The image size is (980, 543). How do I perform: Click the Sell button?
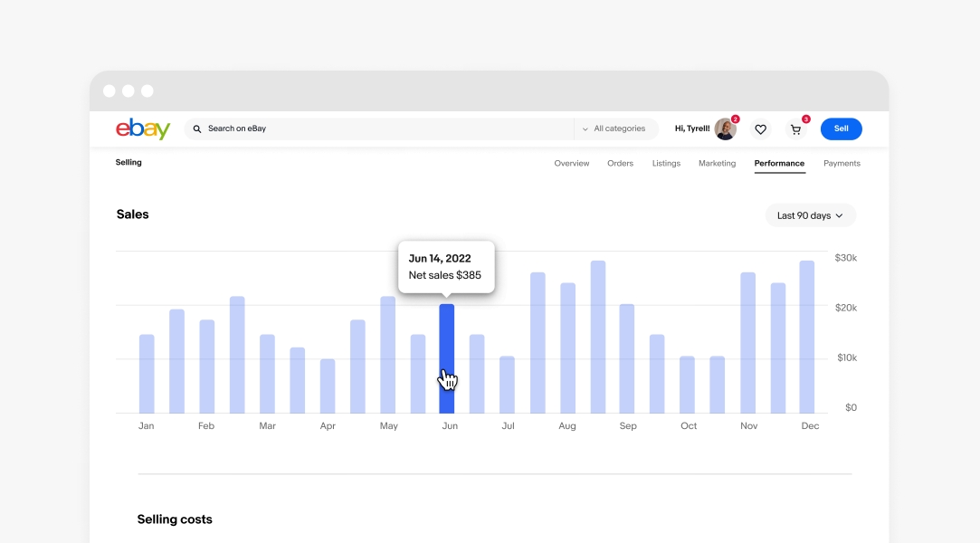click(x=841, y=129)
